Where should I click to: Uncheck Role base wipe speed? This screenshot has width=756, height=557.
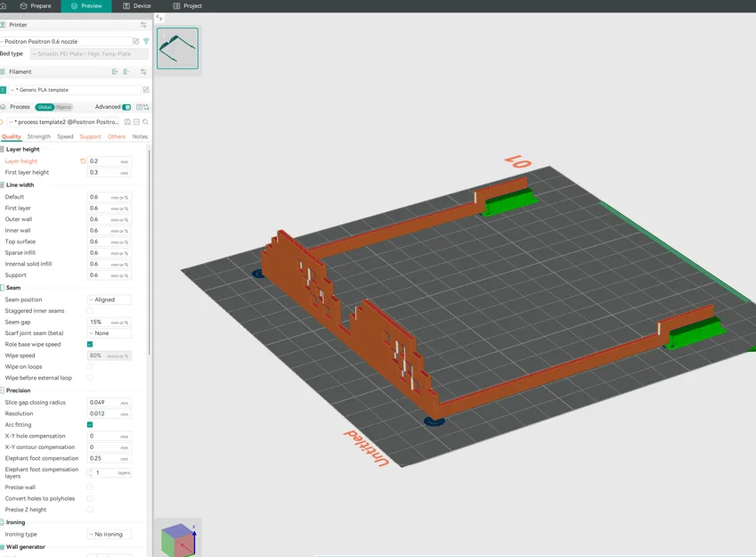coord(90,344)
